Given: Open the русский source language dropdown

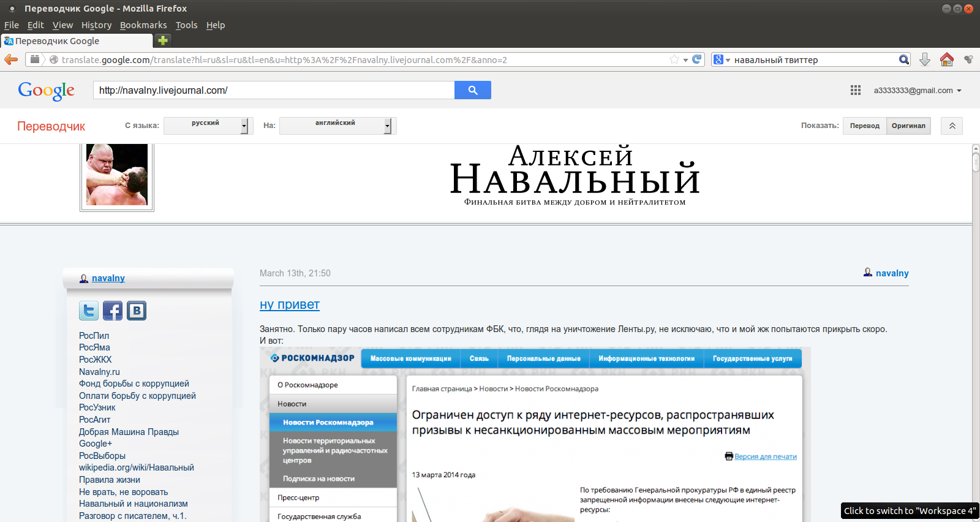Looking at the screenshot, I should point(208,126).
